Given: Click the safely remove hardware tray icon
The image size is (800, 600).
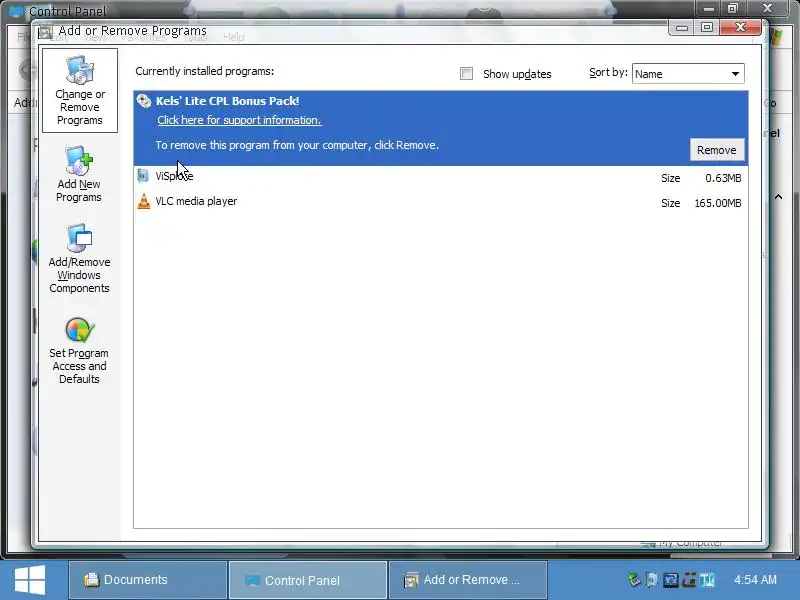Looking at the screenshot, I should (634, 580).
